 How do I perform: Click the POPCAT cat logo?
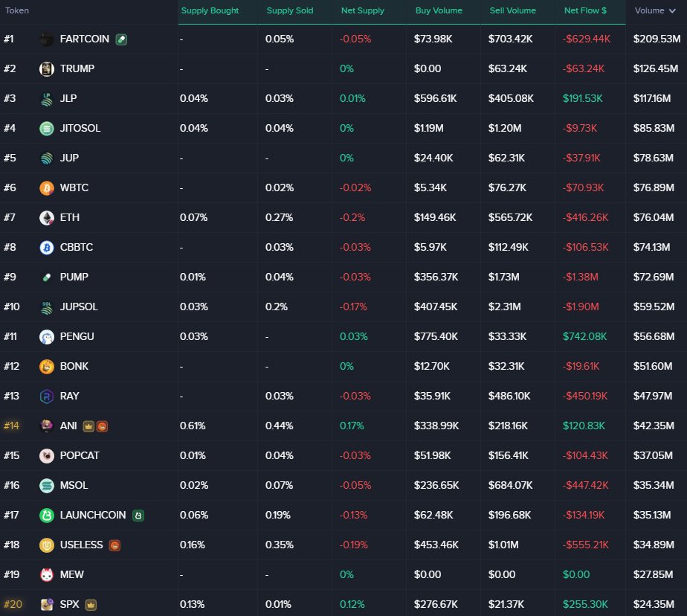(x=46, y=456)
